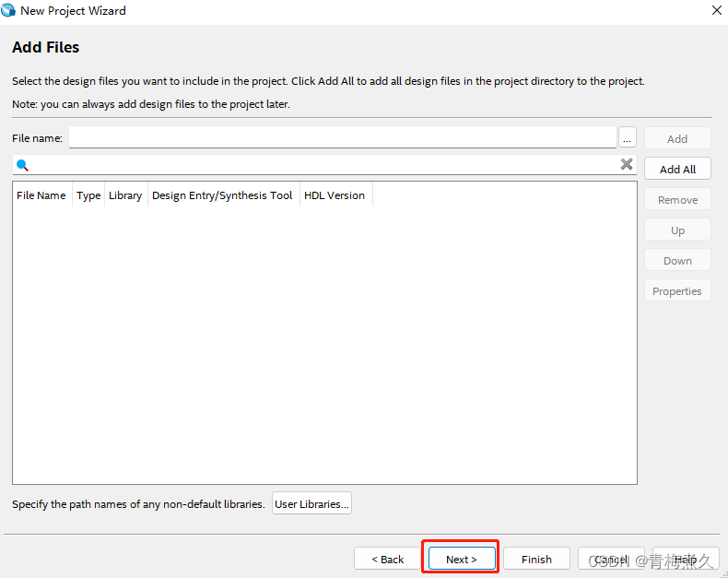This screenshot has width=728, height=578.
Task: Go back with the < Back button
Action: click(387, 558)
